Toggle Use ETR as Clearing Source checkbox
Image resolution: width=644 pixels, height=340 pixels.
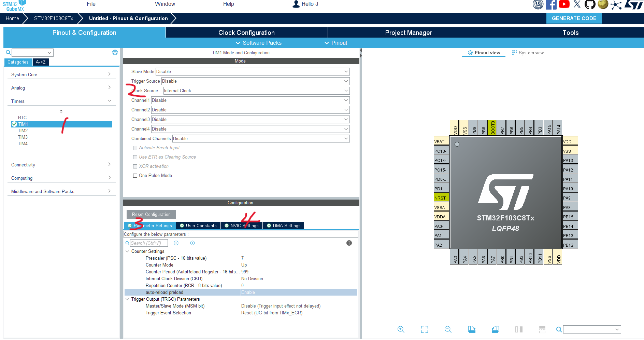(135, 157)
